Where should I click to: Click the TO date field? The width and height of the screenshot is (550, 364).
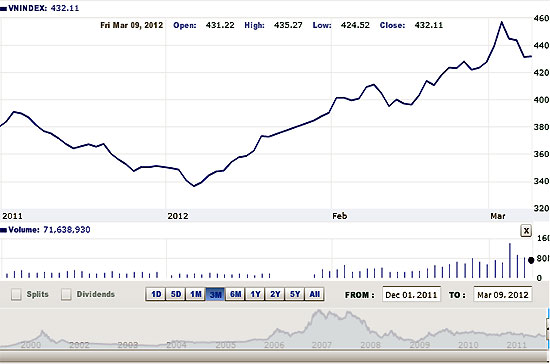pos(503,294)
